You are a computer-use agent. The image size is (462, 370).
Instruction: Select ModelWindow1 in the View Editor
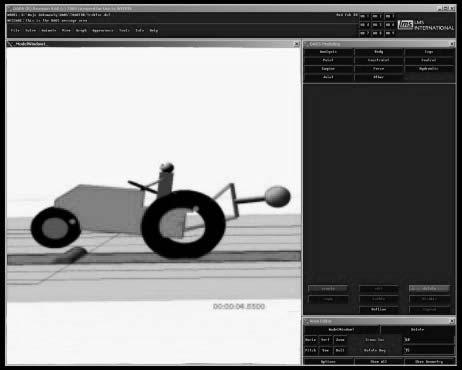(x=342, y=330)
